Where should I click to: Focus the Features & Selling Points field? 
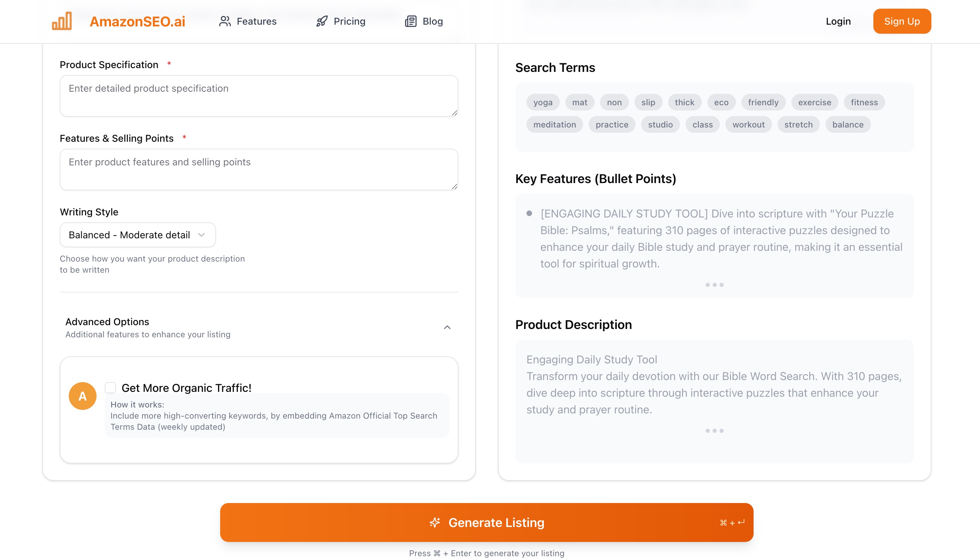click(259, 169)
